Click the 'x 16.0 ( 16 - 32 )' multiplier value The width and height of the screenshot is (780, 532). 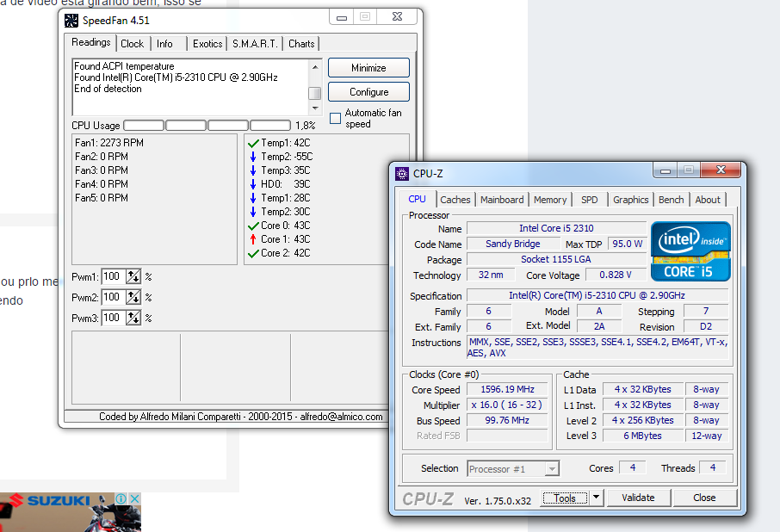pos(507,405)
